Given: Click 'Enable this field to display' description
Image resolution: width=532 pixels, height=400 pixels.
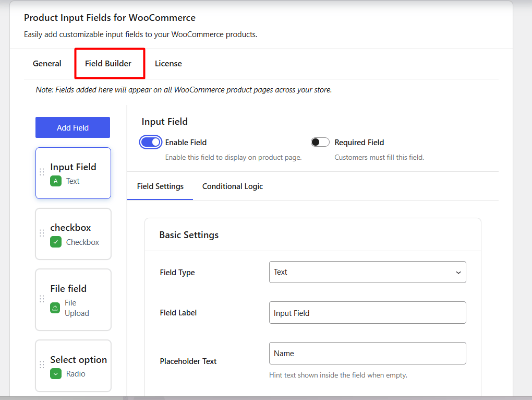Looking at the screenshot, I should (x=234, y=158).
